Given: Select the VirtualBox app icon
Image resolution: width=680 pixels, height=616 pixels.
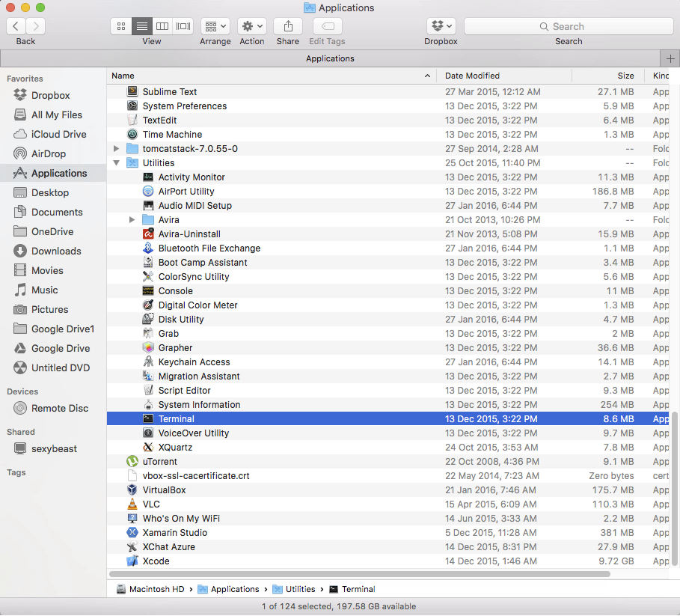Looking at the screenshot, I should tap(132, 490).
